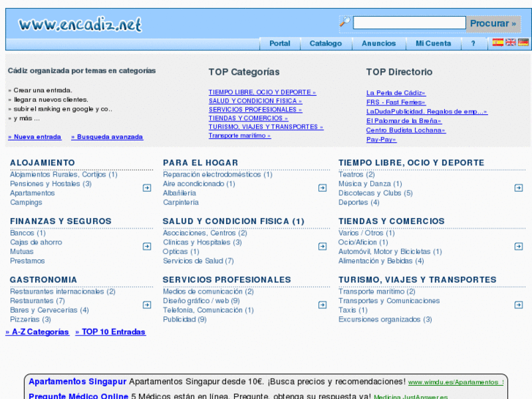This screenshot has height=399, width=532.
Task: Open the TOP 10 Entradas link
Action: [x=110, y=332]
